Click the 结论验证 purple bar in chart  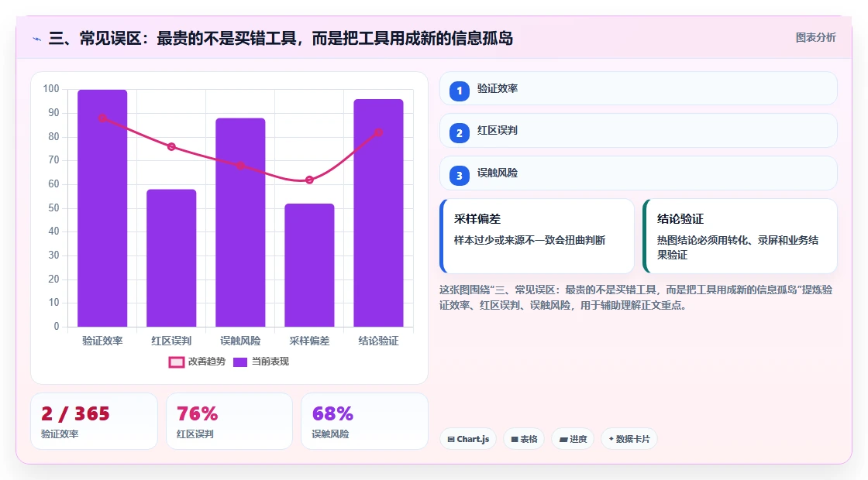379,213
